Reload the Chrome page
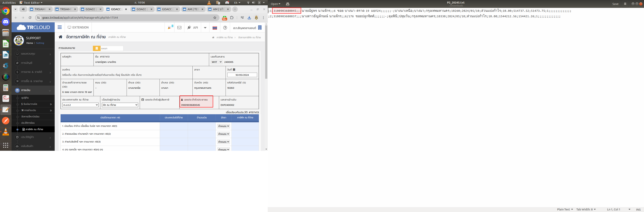 (30, 17)
